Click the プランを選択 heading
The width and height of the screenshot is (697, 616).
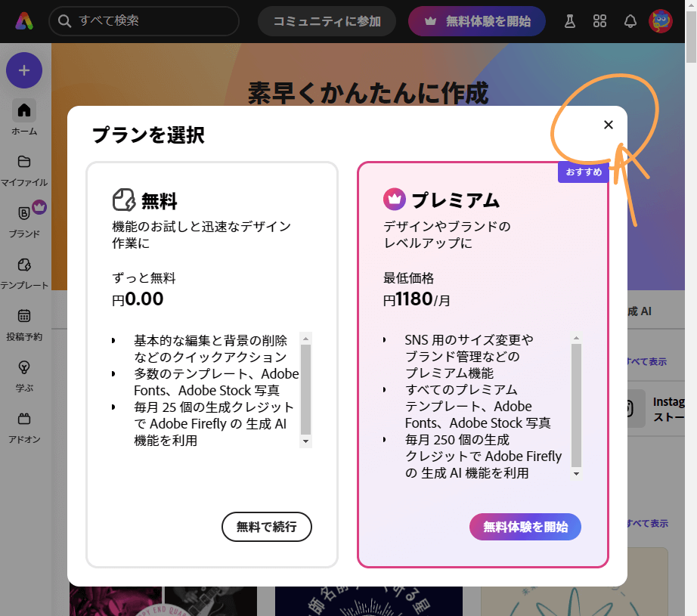(148, 135)
